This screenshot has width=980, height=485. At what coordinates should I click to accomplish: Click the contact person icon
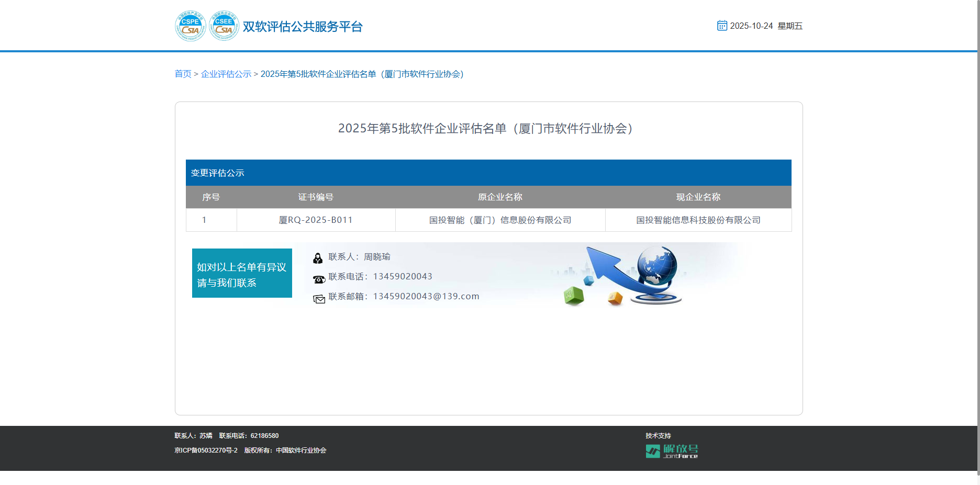click(x=318, y=258)
